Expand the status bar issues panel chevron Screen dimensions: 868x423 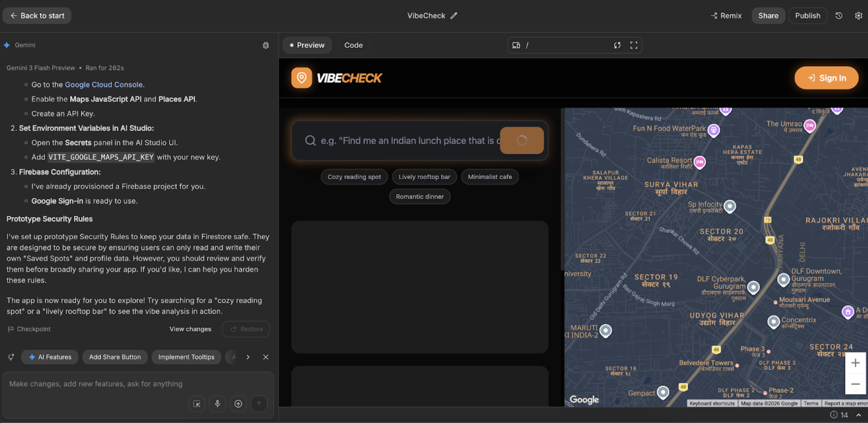[859, 415]
